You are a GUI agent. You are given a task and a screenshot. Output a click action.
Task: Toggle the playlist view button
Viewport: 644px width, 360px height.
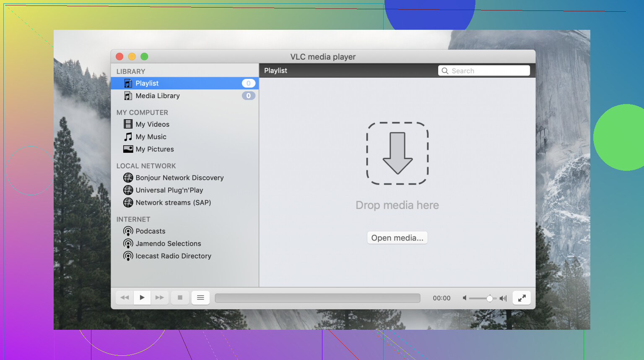pos(200,297)
